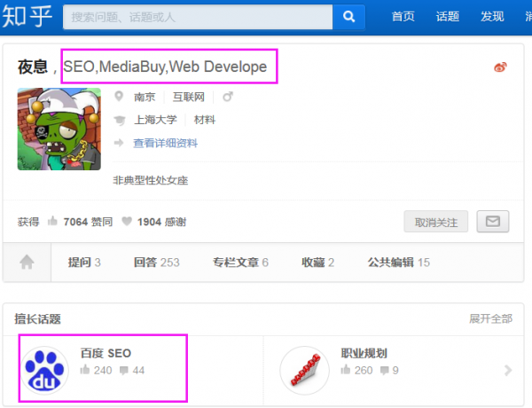Viewport: 532px width, 408px height.
Task: Go to profile home tab icon
Action: pos(27,262)
